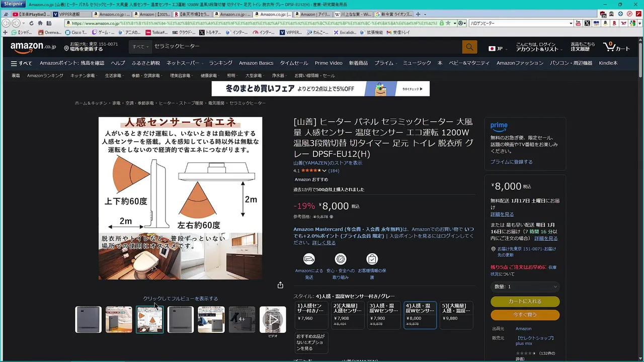
Task: Select style option 4) ¥8,000
Action: (420, 315)
